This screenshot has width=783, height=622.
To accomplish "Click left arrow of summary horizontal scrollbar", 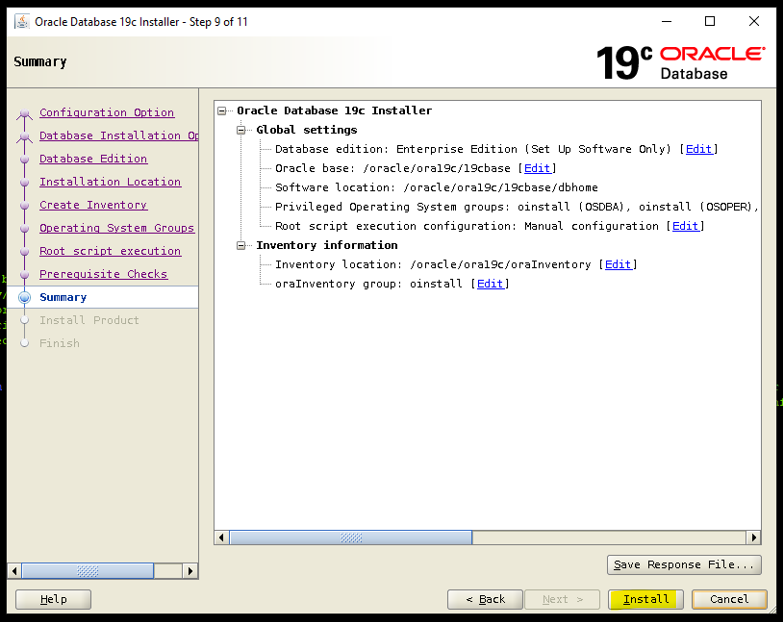I will (x=222, y=538).
